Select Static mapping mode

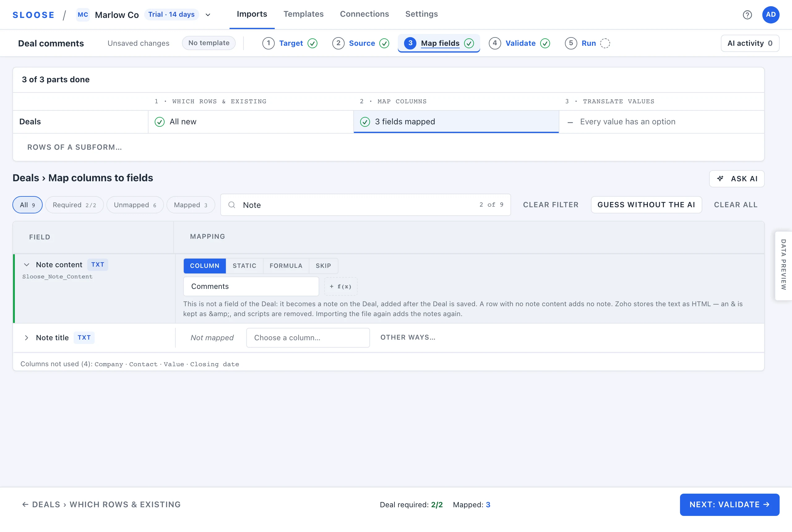coord(244,266)
